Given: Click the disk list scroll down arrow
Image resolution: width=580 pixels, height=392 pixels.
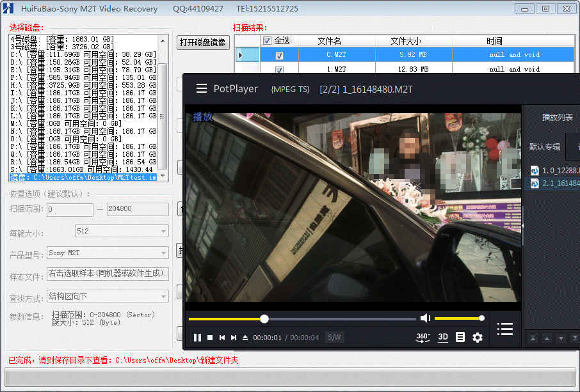Looking at the screenshot, I should click(163, 176).
